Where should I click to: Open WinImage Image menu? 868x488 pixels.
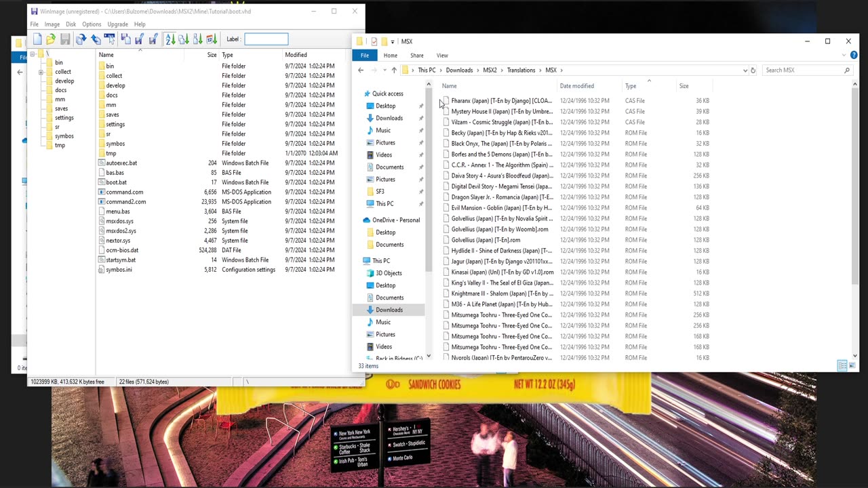(52, 24)
